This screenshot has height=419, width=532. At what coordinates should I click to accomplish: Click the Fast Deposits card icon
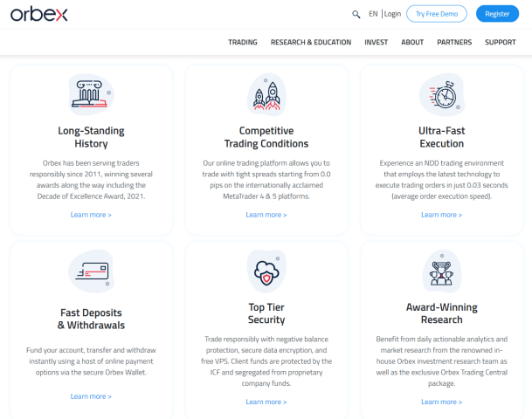(91, 271)
